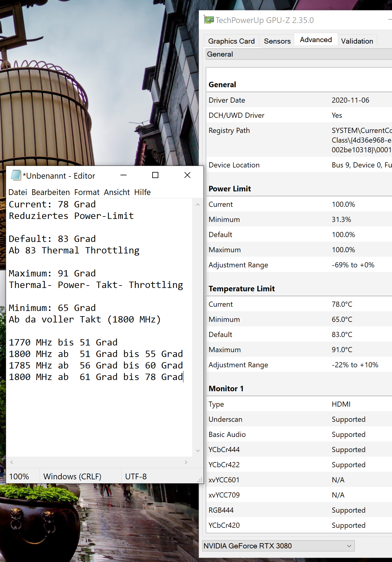
Task: Click the Editor vertical scrollbar down arrow
Action: point(198,451)
